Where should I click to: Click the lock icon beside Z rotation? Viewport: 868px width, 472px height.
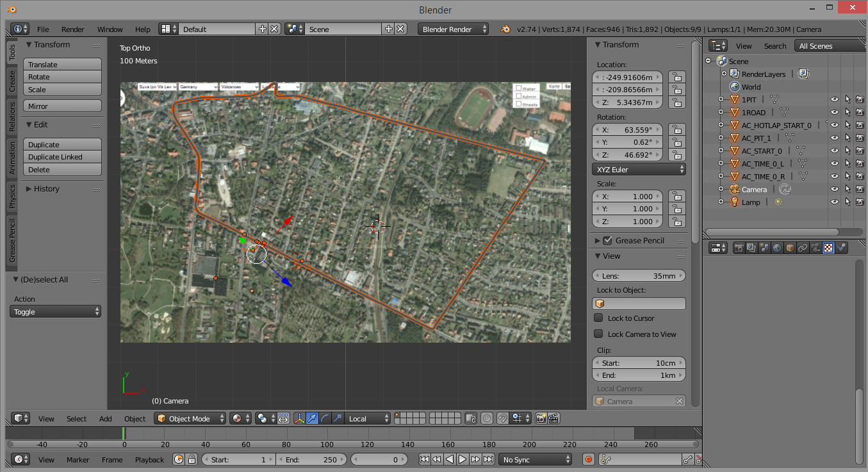click(676, 155)
